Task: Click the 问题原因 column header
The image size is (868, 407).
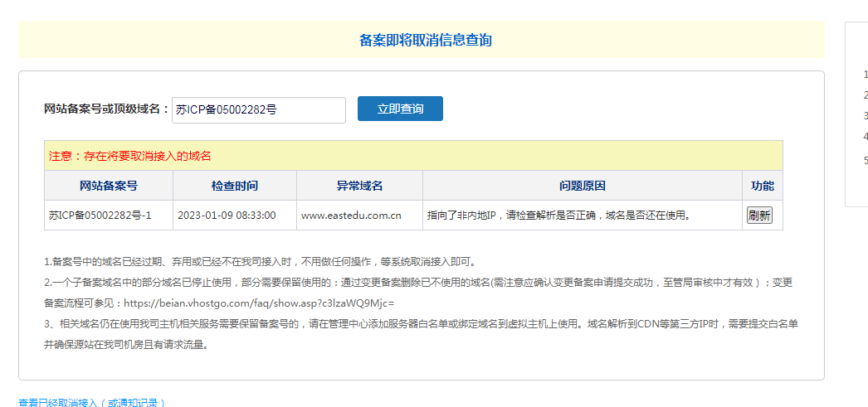Action: (x=583, y=186)
